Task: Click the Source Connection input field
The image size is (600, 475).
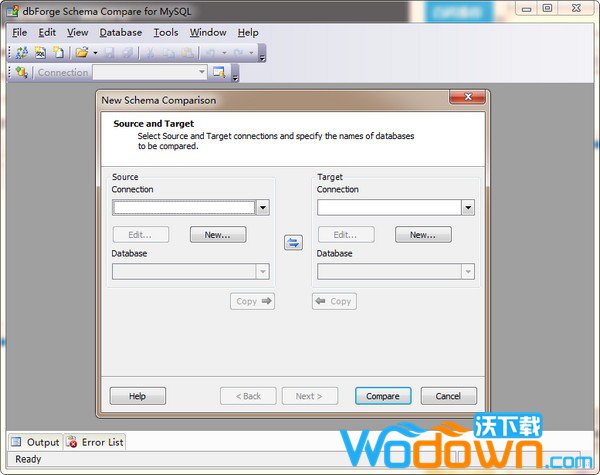Action: pyautogui.click(x=184, y=207)
